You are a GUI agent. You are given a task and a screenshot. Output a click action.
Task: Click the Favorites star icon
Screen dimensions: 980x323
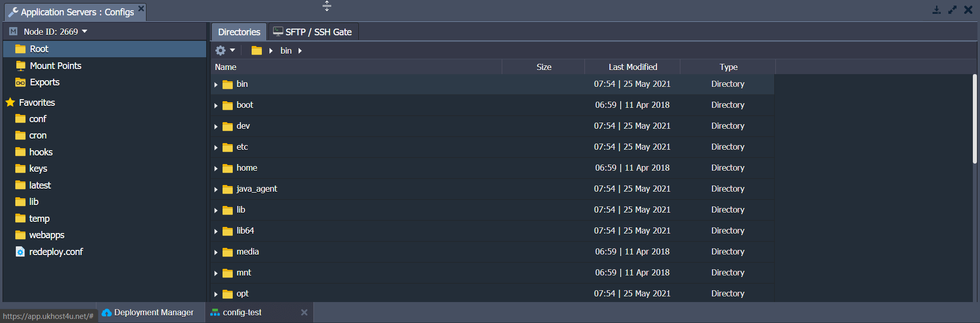point(10,103)
